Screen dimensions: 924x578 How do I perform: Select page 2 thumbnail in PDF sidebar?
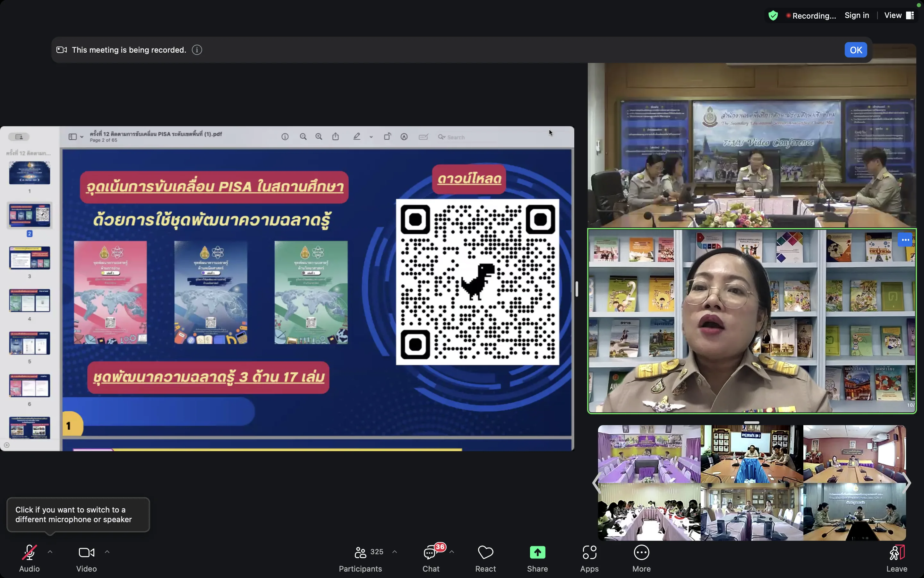(30, 215)
